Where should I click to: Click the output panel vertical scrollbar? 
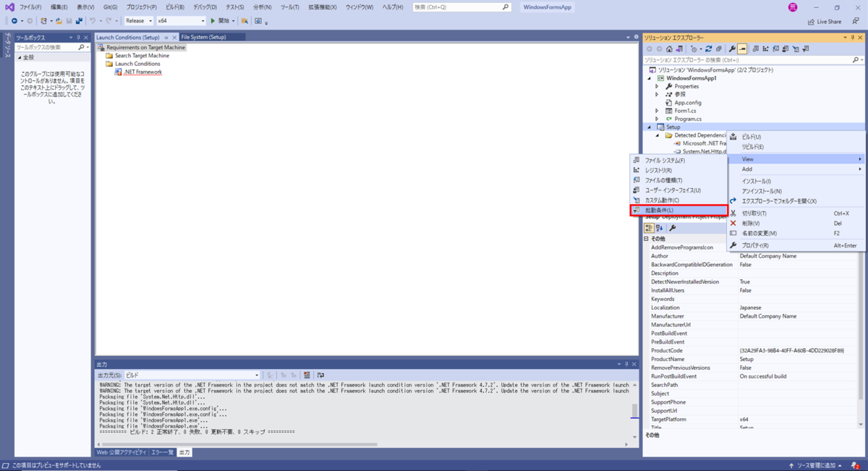point(635,411)
